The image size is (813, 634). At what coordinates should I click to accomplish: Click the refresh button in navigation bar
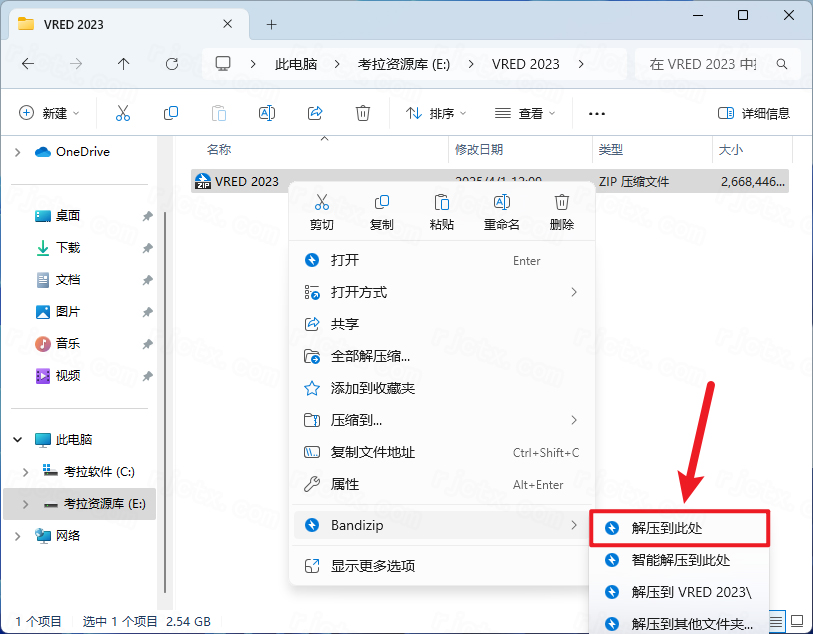pyautogui.click(x=172, y=63)
